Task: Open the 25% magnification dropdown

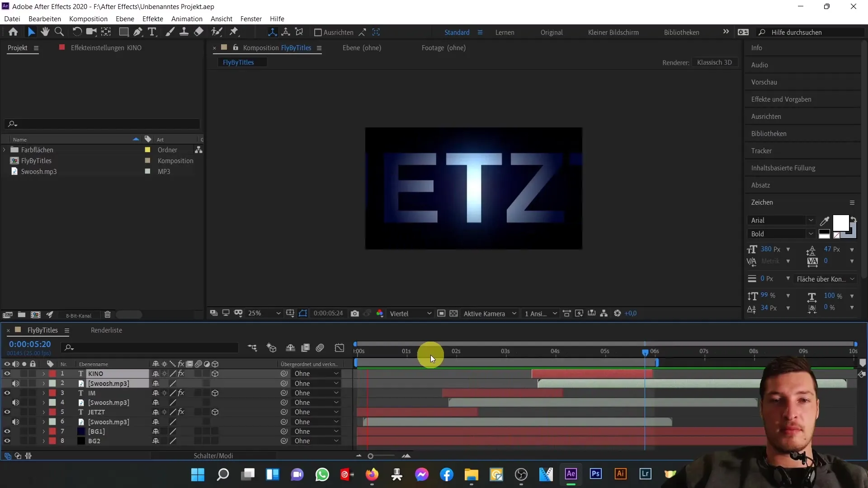Action: click(x=264, y=313)
